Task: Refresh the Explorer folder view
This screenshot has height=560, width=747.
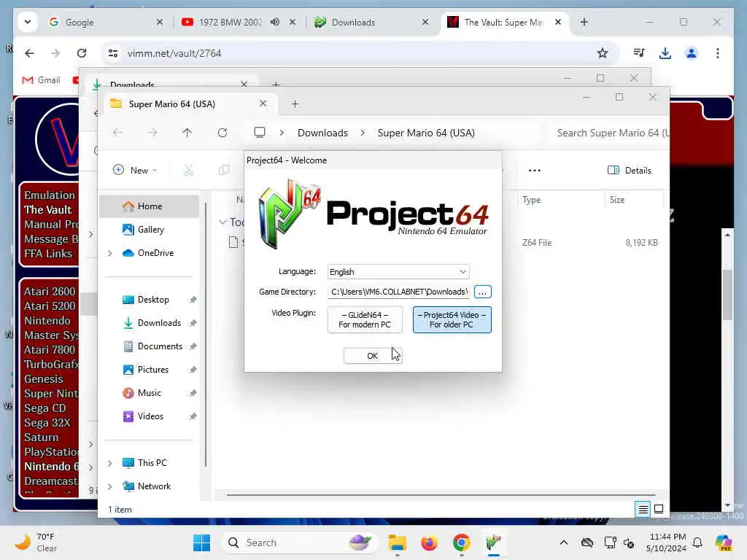Action: pyautogui.click(x=222, y=133)
